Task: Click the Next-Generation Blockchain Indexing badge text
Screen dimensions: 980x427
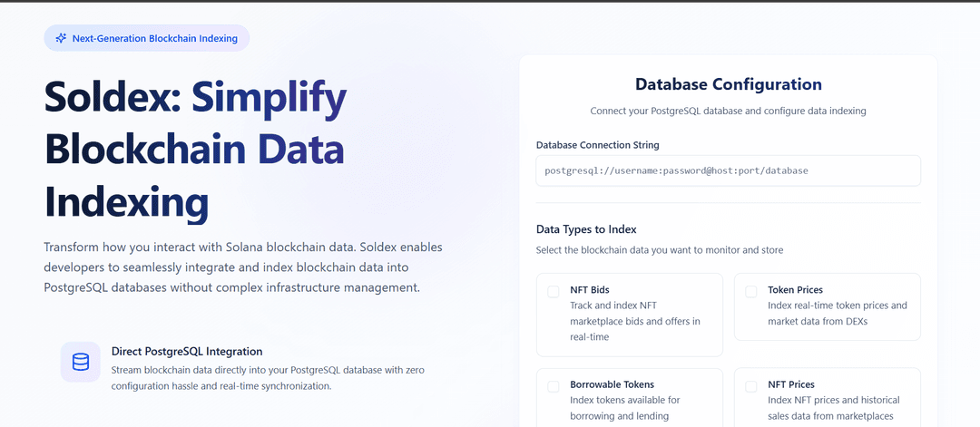Action: pos(154,38)
